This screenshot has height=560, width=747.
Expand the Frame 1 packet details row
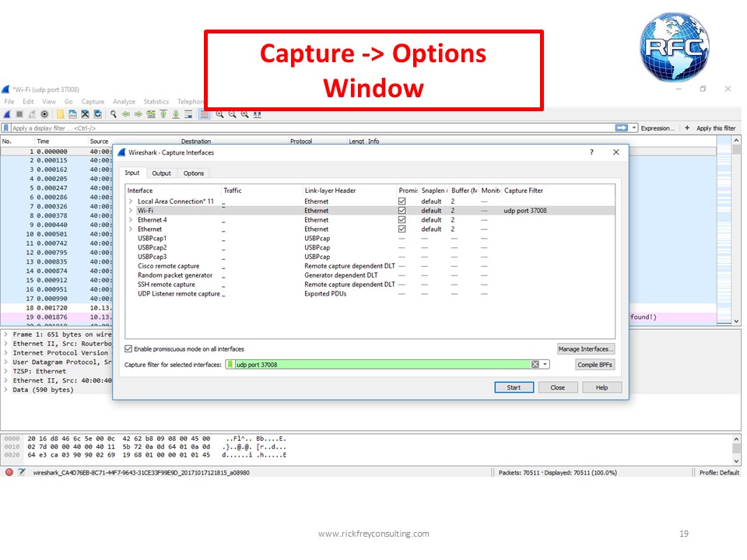pyautogui.click(x=5, y=334)
